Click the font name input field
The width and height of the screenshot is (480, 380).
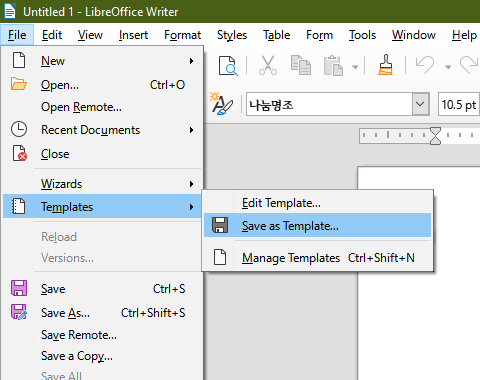tap(329, 104)
